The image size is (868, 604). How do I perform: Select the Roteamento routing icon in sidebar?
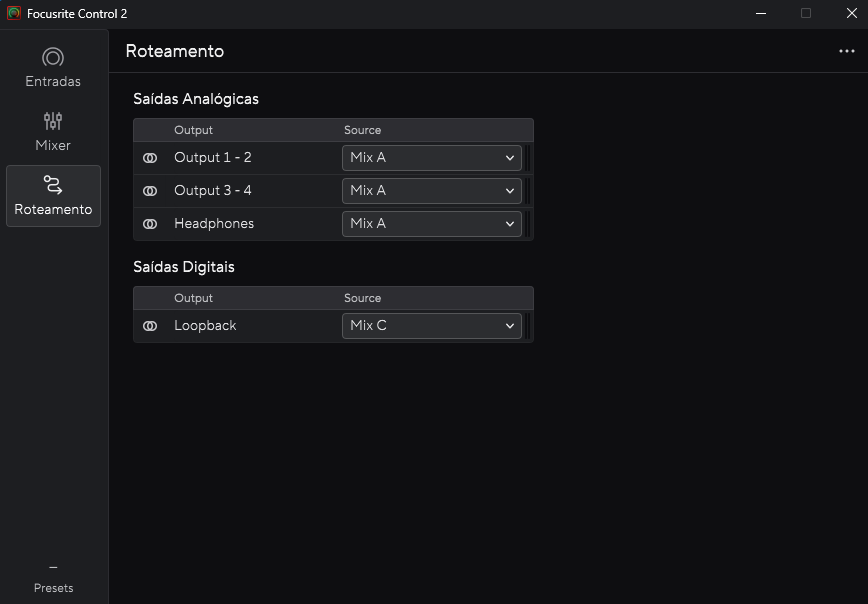pyautogui.click(x=53, y=185)
